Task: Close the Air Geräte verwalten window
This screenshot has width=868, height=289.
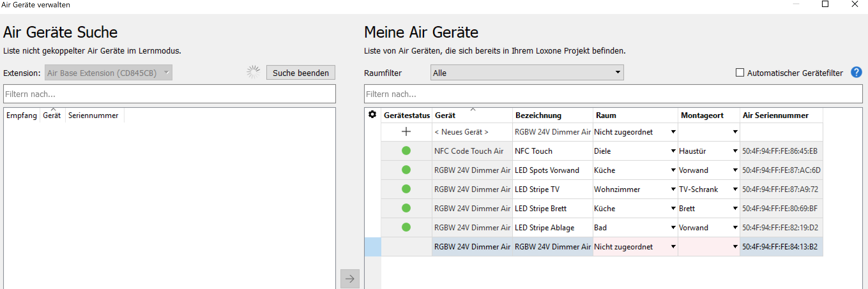Action: click(x=855, y=4)
